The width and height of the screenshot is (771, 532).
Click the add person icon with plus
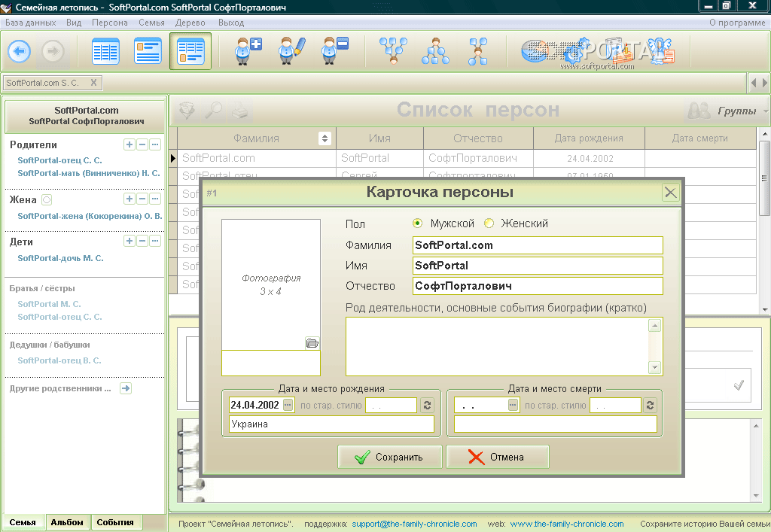pyautogui.click(x=248, y=51)
